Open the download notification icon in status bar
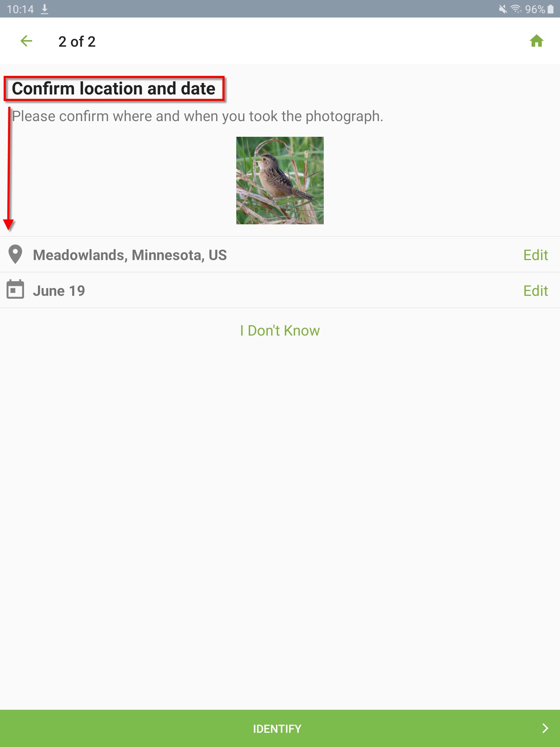Viewport: 560px width, 747px height. tap(44, 9)
